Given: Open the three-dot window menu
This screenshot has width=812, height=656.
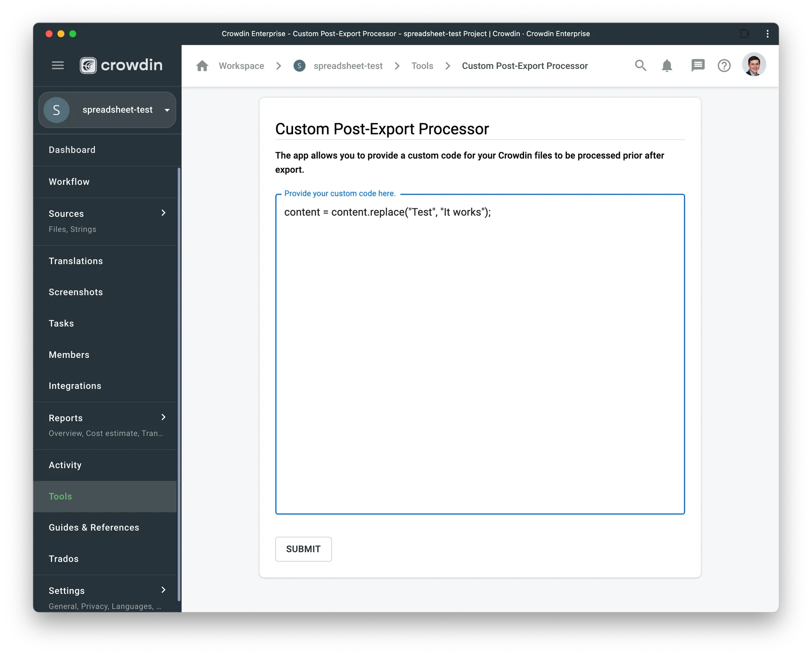Looking at the screenshot, I should pyautogui.click(x=768, y=33).
